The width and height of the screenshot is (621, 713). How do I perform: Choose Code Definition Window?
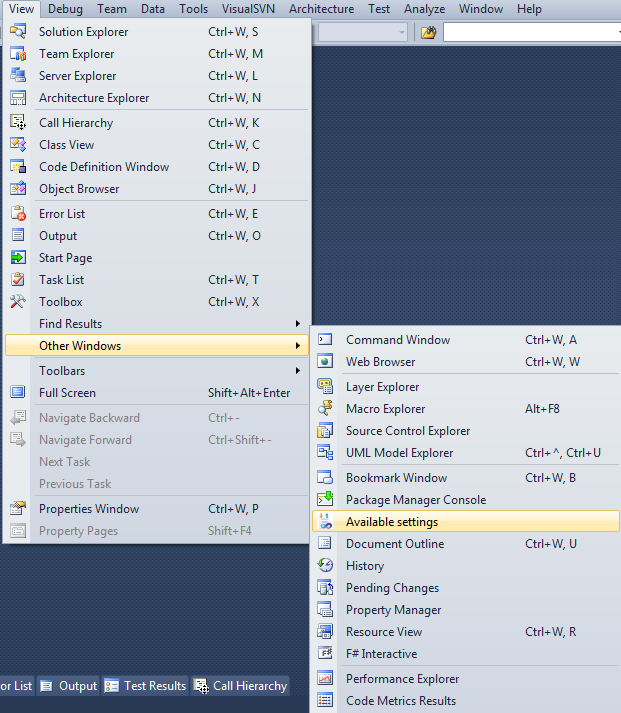tap(104, 167)
